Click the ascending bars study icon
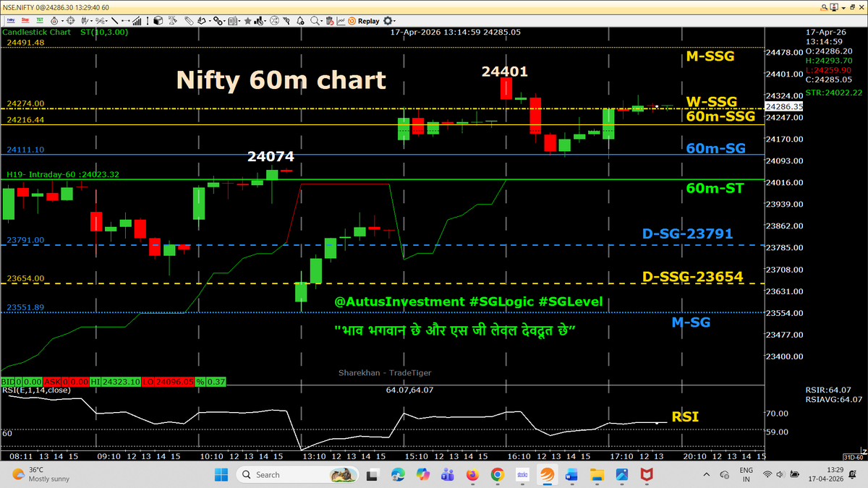The image size is (868, 488). click(x=137, y=21)
